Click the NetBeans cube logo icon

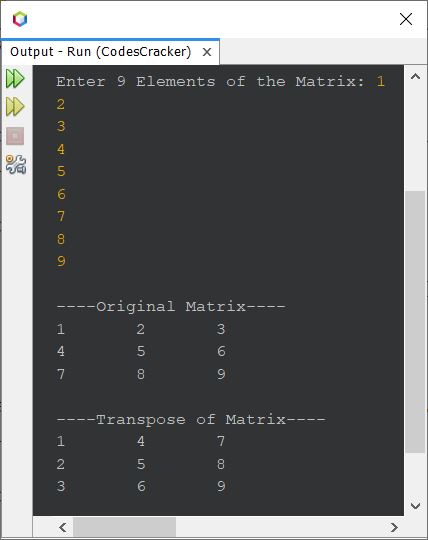tap(20, 19)
